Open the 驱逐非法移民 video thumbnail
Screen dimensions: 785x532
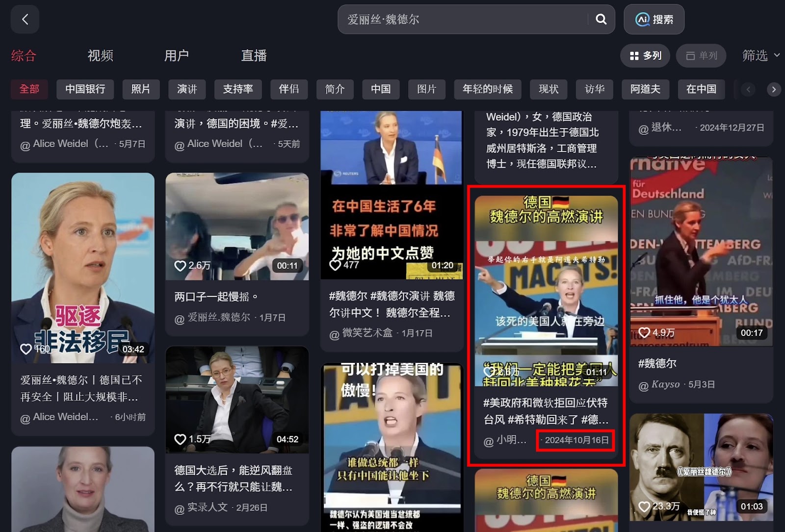[x=83, y=267]
